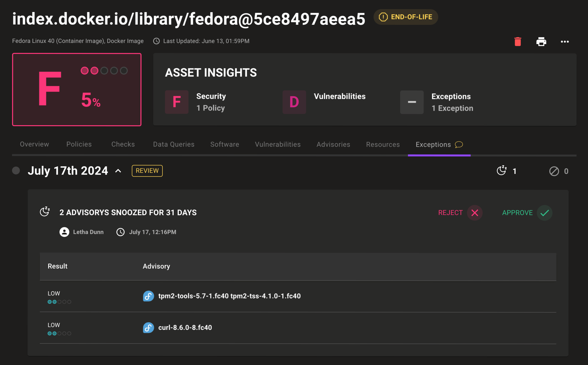
Task: Click the snooze clock icon on exception
Action: click(45, 212)
